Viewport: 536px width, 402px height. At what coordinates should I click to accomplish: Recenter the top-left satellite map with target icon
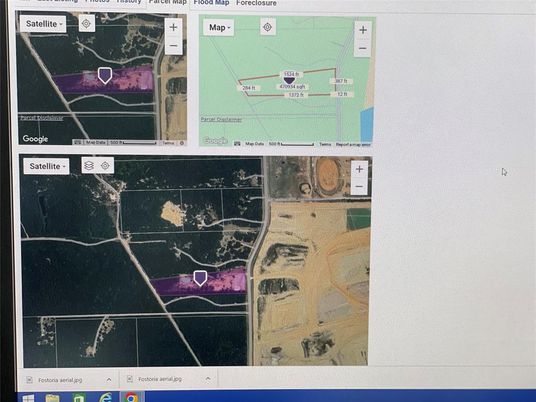pyautogui.click(x=86, y=24)
